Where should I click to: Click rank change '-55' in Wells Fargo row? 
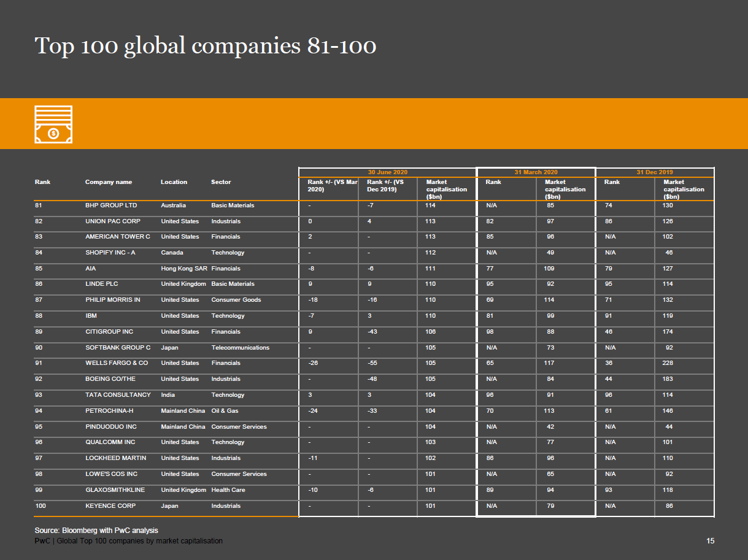[372, 363]
